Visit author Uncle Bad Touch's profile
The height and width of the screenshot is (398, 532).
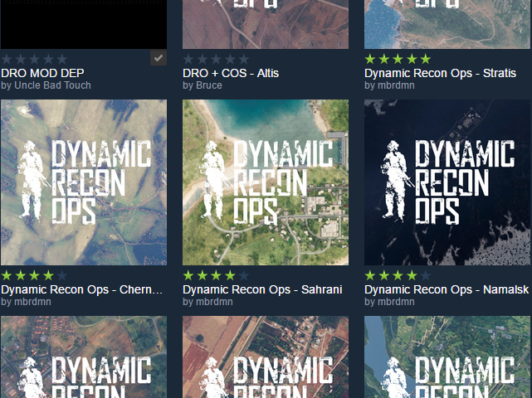[x=46, y=85]
